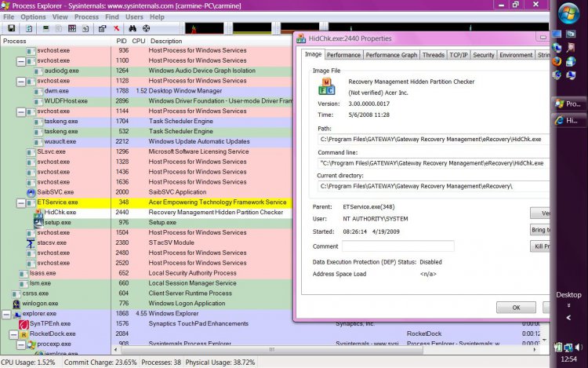Click the taskbar arrow below the Desktop chevron
The height and width of the screenshot is (368, 588).
[569, 318]
